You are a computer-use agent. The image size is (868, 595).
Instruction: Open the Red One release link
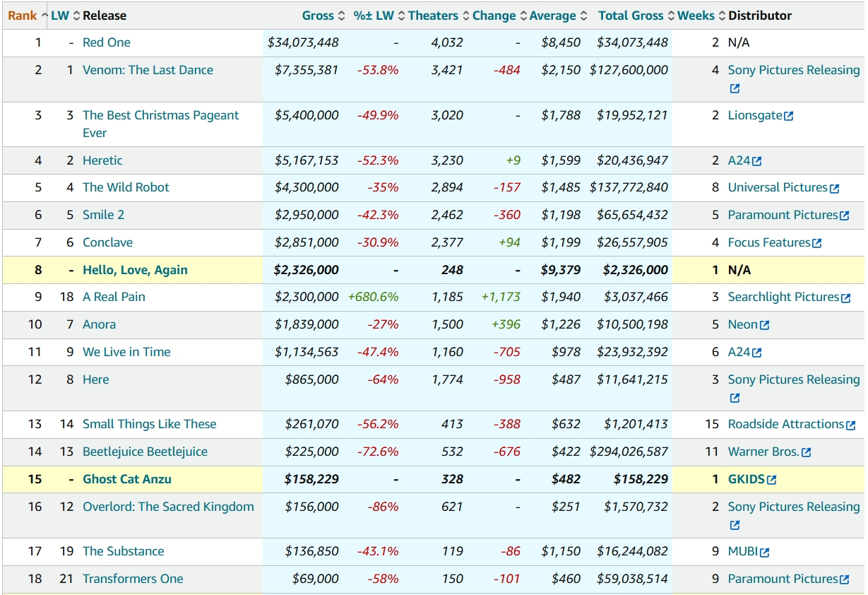pyautogui.click(x=107, y=42)
